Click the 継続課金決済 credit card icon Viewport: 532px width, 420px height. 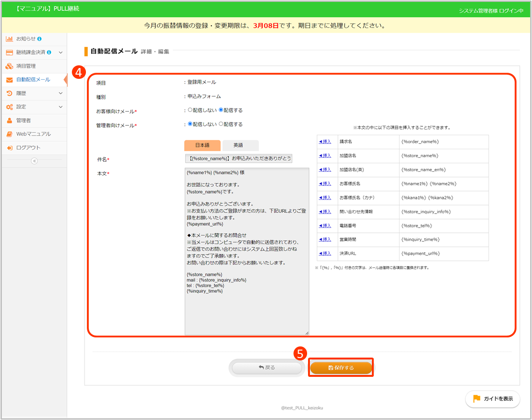9,52
